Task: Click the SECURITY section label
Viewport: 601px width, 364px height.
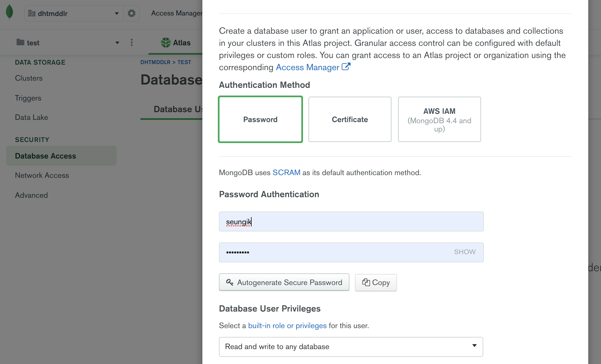Action: click(32, 140)
